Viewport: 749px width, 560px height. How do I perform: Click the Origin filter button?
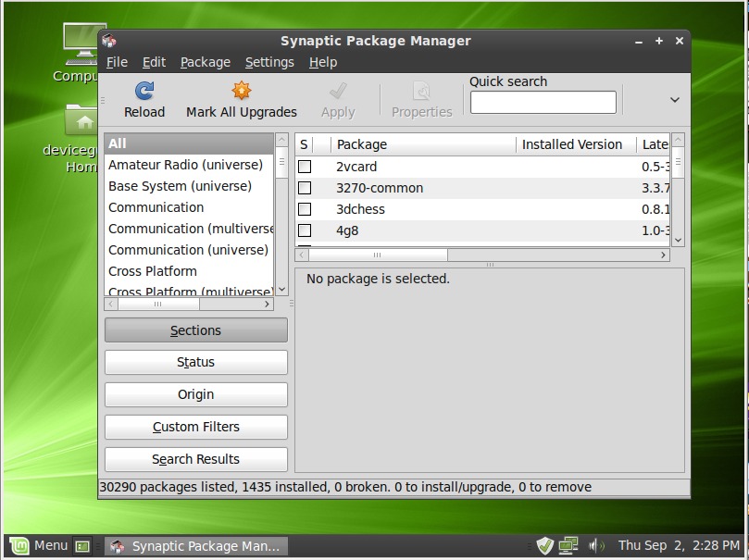click(x=196, y=395)
